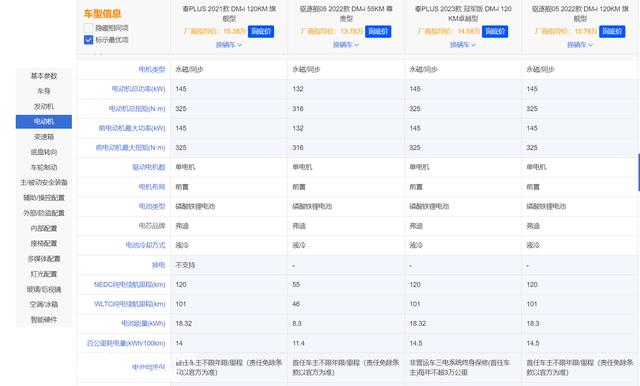The width and height of the screenshot is (640, 386).
Task: Open 换辆车 dropdown for 秦PLUS 2021款
Action: coord(229,45)
